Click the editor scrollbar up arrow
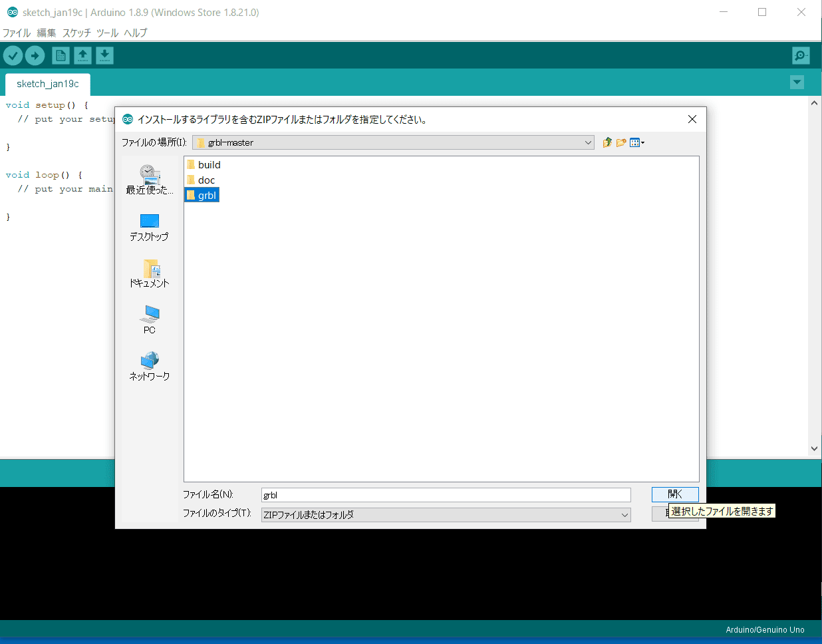 [x=814, y=103]
